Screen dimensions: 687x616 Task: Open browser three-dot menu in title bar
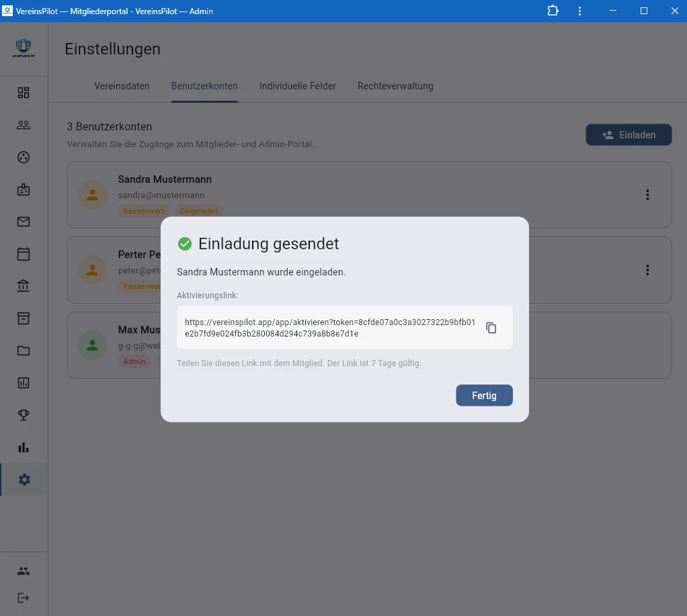point(580,11)
